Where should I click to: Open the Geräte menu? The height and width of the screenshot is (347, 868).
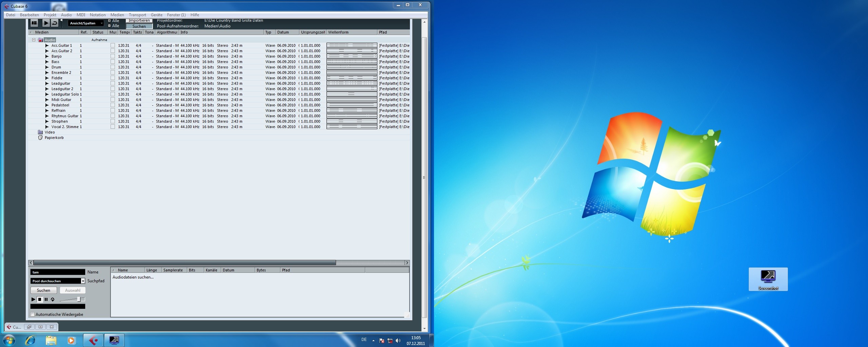[x=156, y=15]
